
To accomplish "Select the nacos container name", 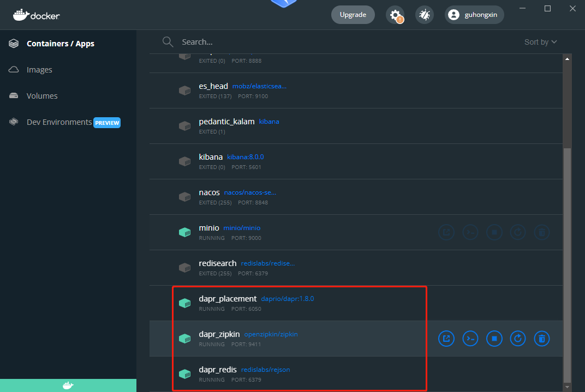I will pos(210,192).
